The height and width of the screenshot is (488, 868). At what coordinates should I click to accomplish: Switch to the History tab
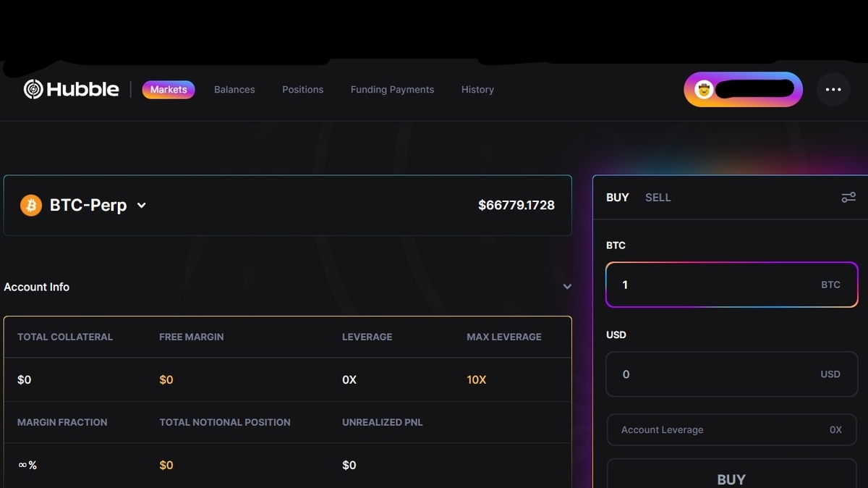click(x=477, y=90)
